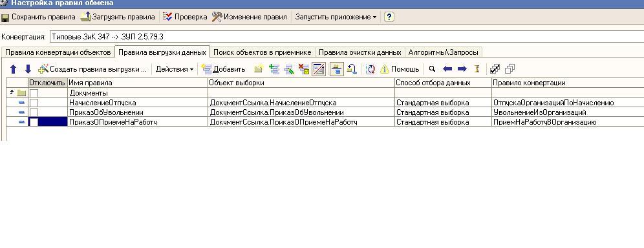Click Изменение правил toolbar button

click(x=250, y=17)
